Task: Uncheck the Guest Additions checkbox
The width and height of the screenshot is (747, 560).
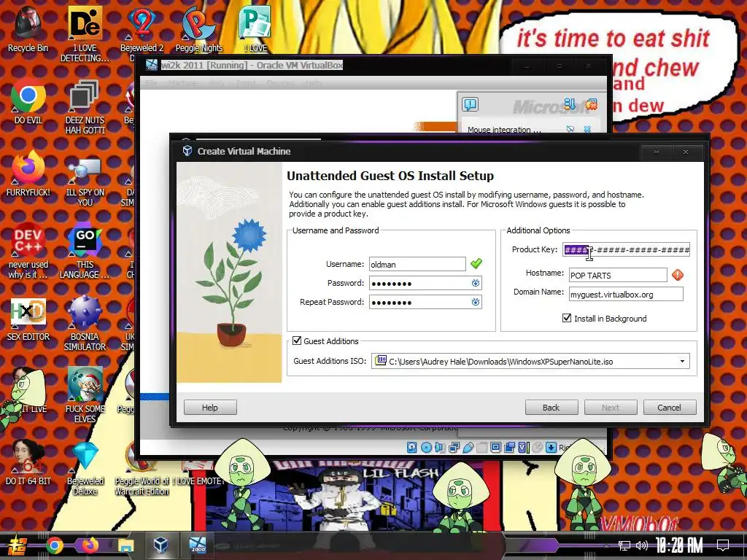Action: pyautogui.click(x=297, y=341)
